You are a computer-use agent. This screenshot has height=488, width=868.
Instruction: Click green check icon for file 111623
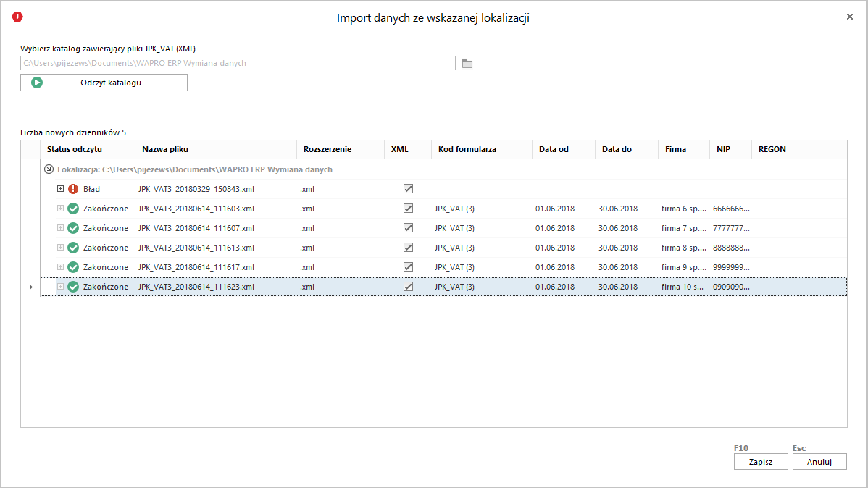pos(73,287)
